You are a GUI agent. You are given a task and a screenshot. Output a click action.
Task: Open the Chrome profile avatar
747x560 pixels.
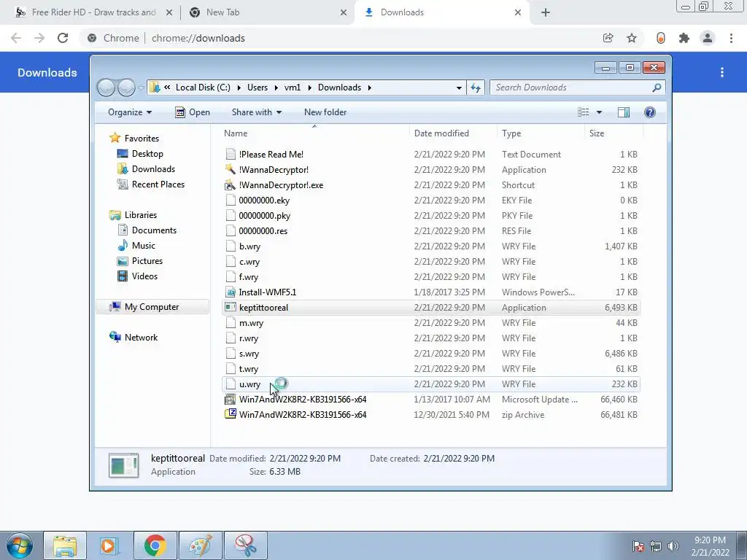point(708,38)
